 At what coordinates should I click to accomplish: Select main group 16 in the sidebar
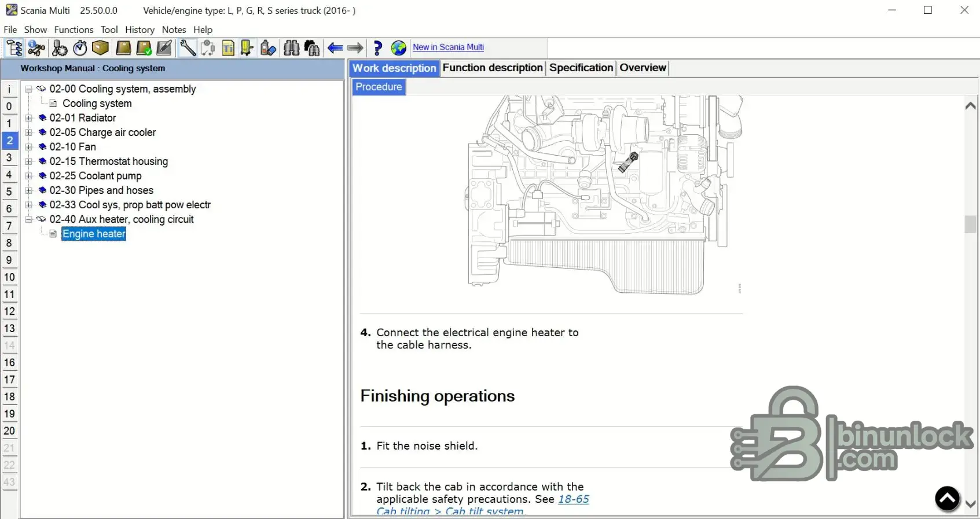click(9, 363)
